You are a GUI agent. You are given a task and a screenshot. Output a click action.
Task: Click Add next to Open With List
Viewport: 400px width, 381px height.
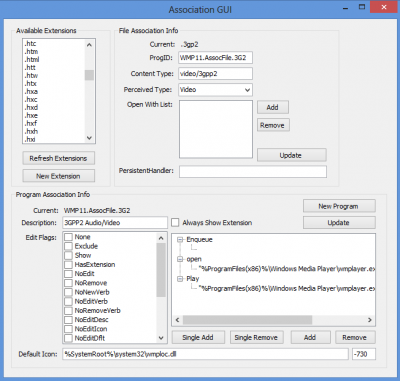[273, 107]
